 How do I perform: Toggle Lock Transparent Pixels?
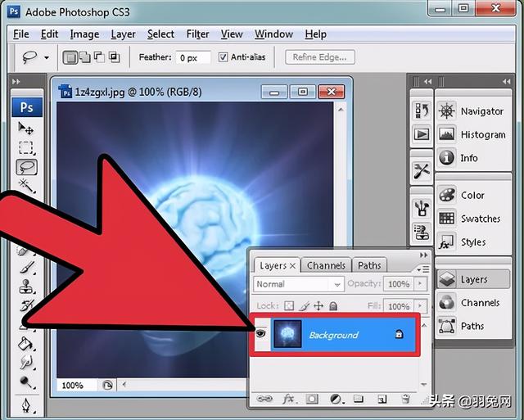click(289, 305)
